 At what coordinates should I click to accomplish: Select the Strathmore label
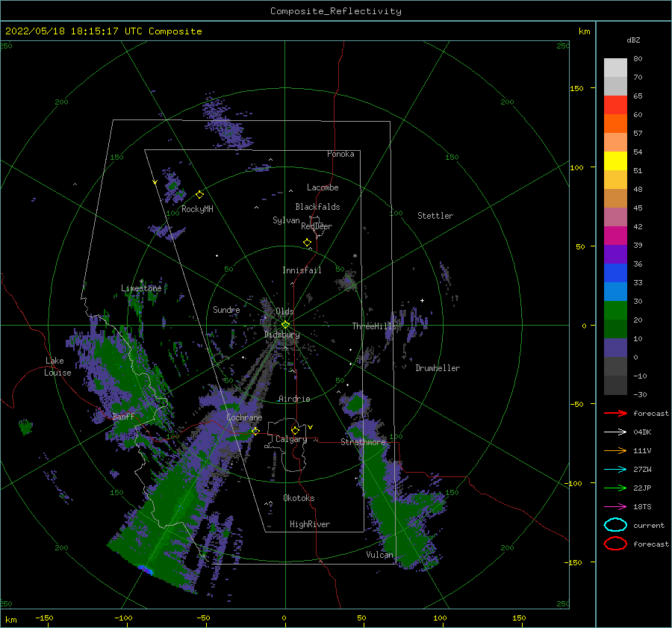click(x=363, y=442)
